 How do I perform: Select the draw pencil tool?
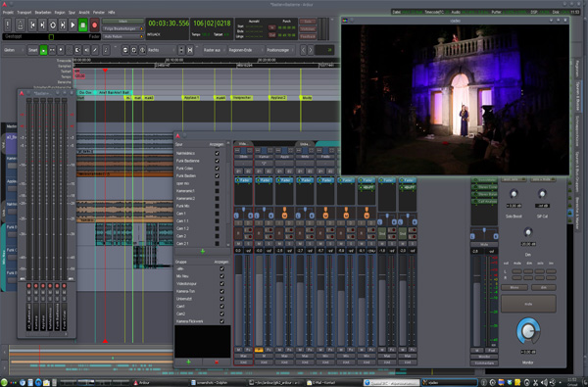click(x=95, y=50)
